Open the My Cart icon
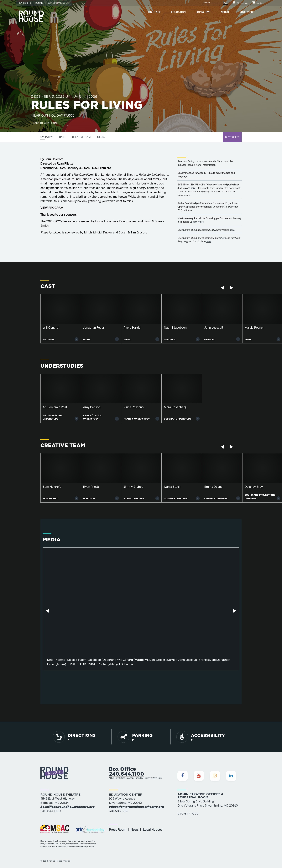Viewport: 282px width, 868px height. (x=254, y=3)
